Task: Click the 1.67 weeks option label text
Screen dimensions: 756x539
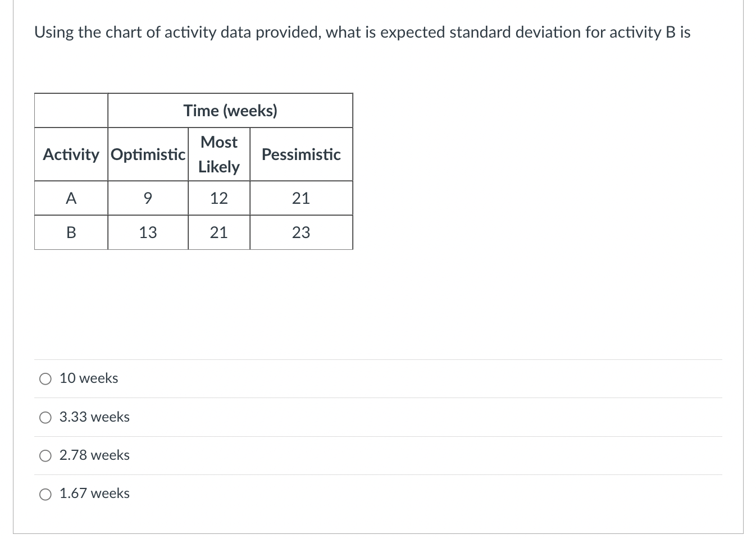Action: 94,494
